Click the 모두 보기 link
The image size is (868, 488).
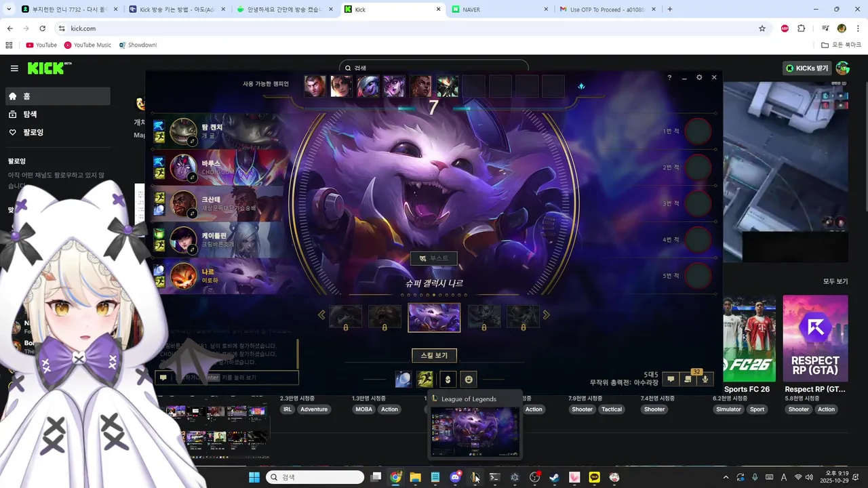point(835,281)
